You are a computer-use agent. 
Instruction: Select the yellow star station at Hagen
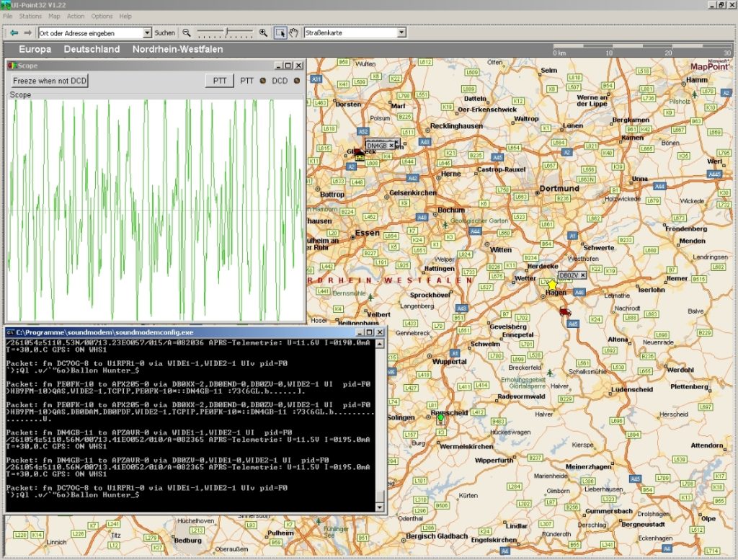(551, 285)
